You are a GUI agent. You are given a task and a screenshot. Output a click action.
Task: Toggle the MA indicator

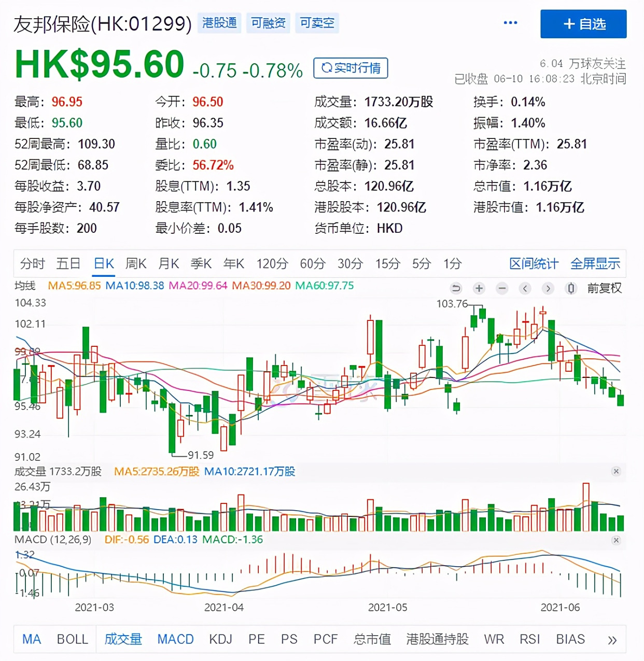(32, 639)
